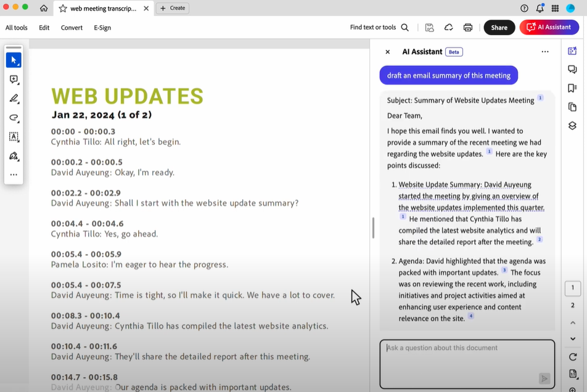
Task: Select the Add text box tool
Action: 14,137
